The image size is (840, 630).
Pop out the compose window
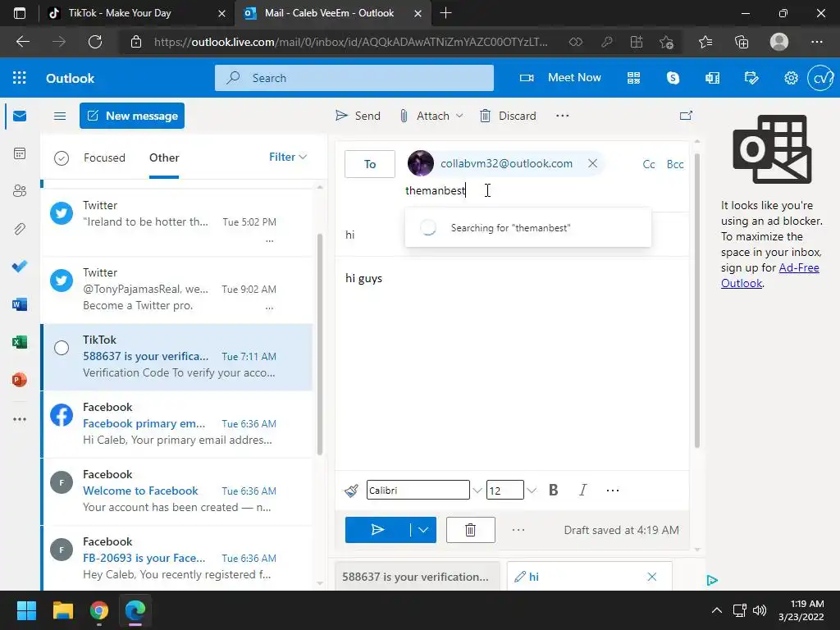click(x=686, y=115)
